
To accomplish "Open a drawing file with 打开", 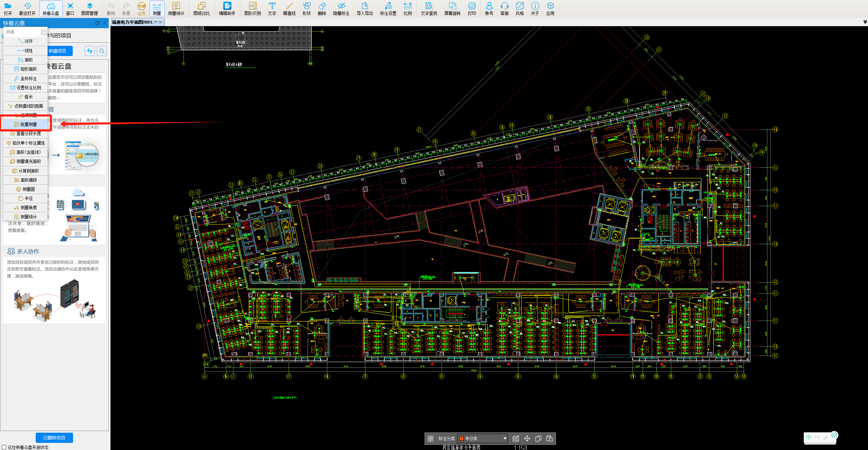I will (8, 9).
